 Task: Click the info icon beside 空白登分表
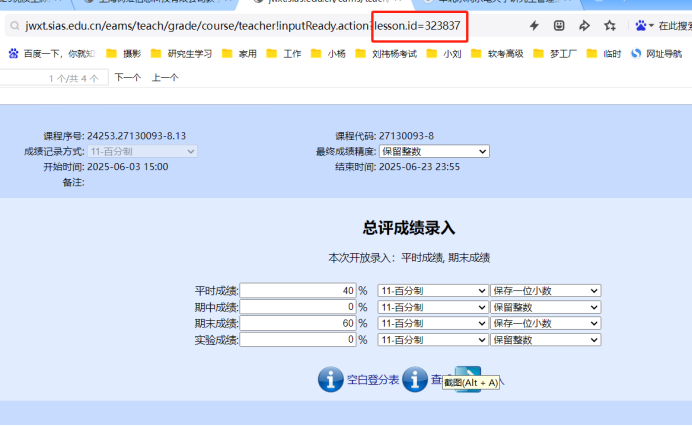pos(331,379)
